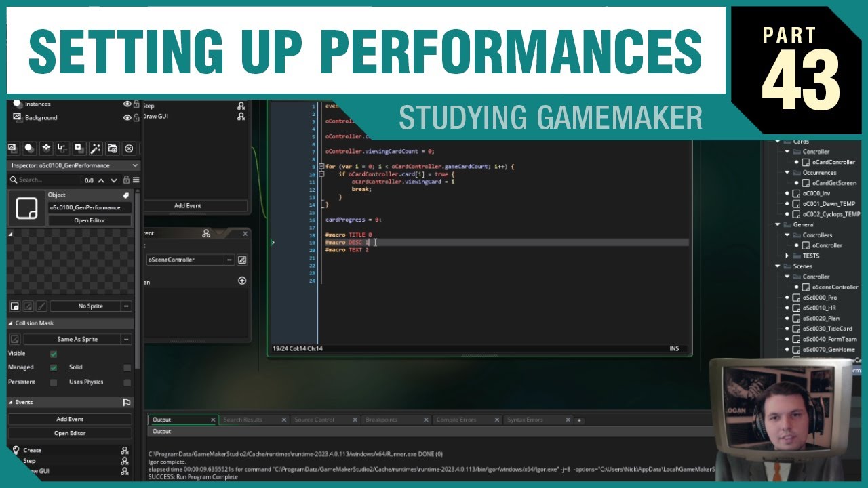Collapse the Events section in Inspector
The height and width of the screenshot is (488, 868).
[11, 403]
